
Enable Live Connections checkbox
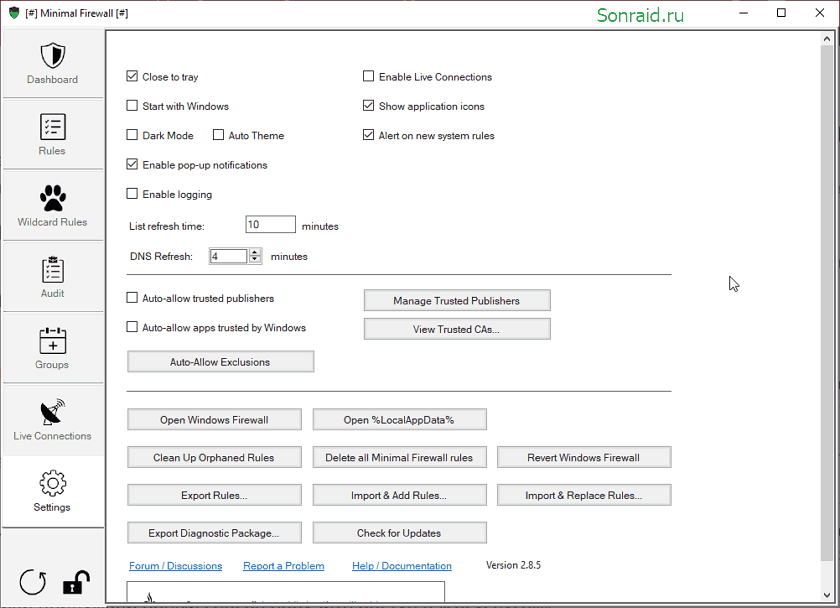(x=368, y=76)
